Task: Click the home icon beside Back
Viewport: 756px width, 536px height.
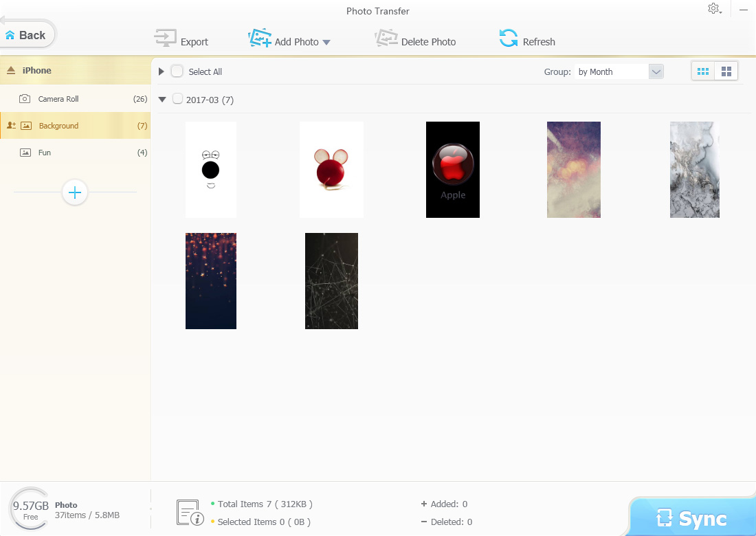Action: click(x=10, y=35)
